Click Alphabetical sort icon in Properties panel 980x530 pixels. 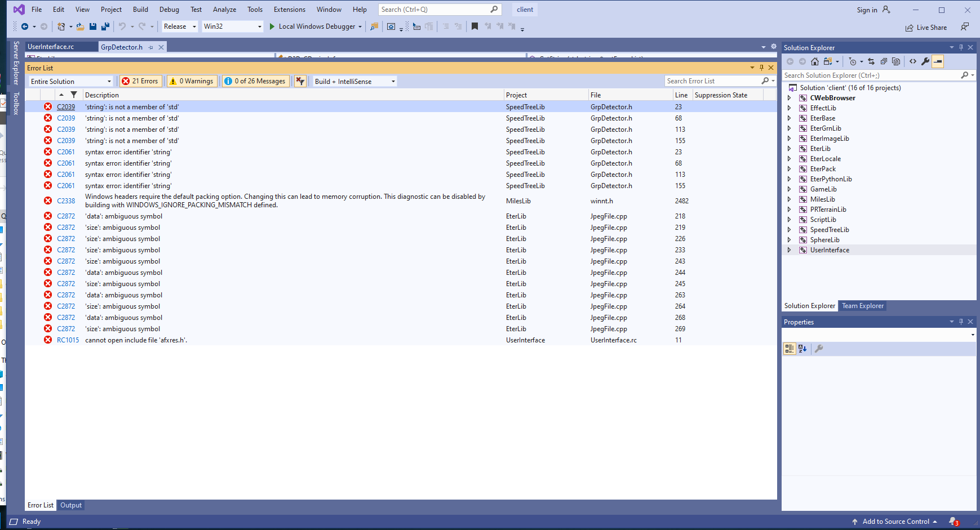(802, 349)
